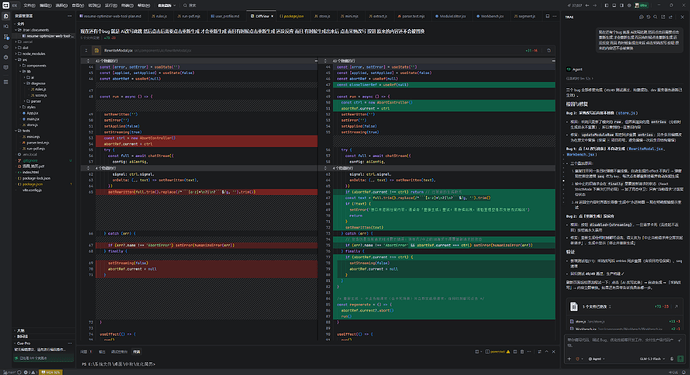This screenshot has width=690, height=375.
Task: Click the chat history icon in TRAE panel header
Action: click(648, 17)
